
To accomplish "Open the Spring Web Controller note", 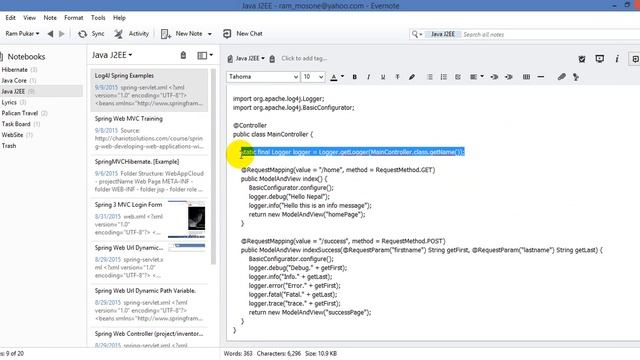I will (x=149, y=338).
